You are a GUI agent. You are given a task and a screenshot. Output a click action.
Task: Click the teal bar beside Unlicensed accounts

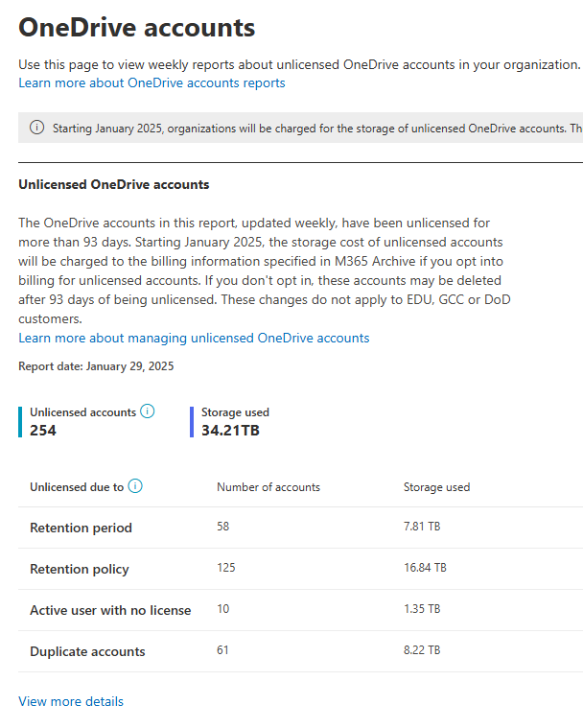20,421
